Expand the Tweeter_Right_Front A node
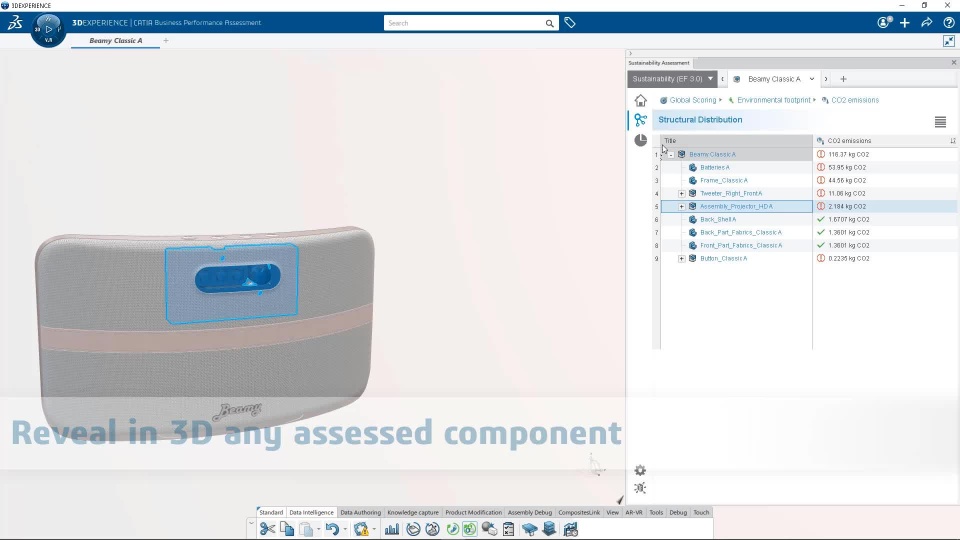Image resolution: width=960 pixels, height=540 pixels. [x=681, y=193]
